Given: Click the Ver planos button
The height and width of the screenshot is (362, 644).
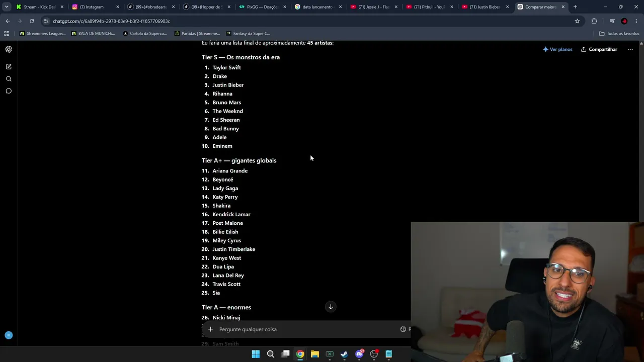Looking at the screenshot, I should coord(557,49).
